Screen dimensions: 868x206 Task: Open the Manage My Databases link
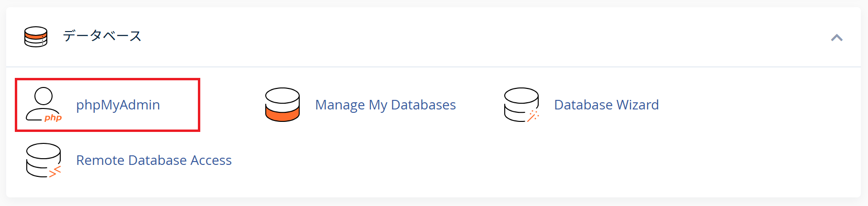pos(386,105)
